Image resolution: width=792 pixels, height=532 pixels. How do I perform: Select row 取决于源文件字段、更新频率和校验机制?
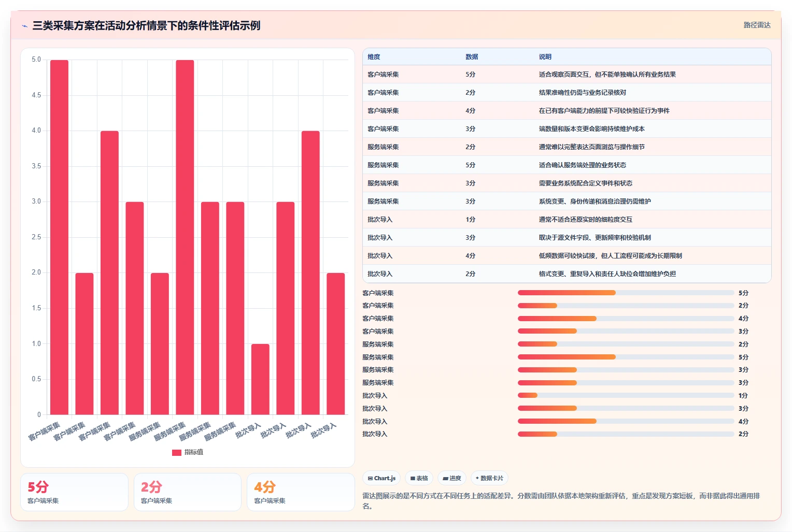click(x=567, y=237)
